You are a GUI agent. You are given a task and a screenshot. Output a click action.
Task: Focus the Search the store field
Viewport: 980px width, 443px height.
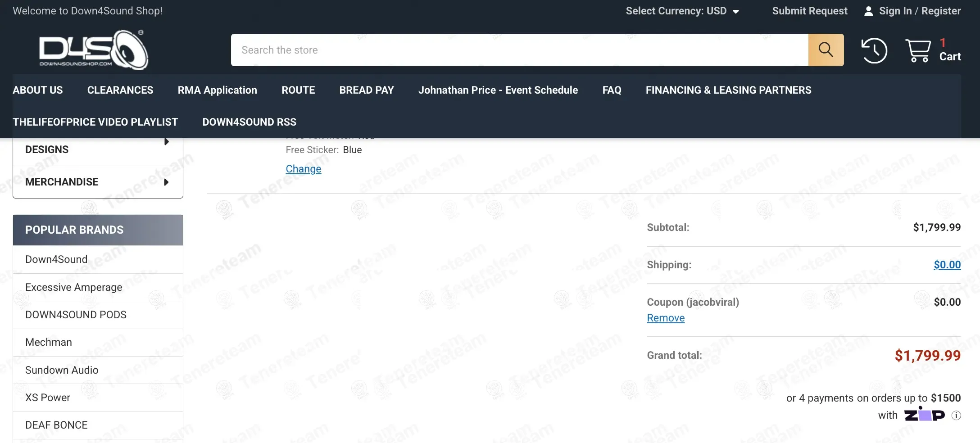coord(520,50)
